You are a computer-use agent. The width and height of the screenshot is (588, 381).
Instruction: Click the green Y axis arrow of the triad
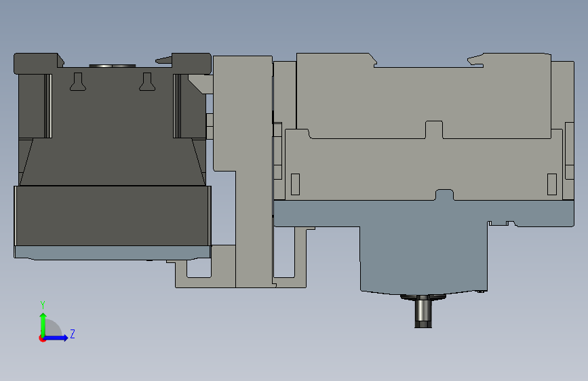[43, 324]
